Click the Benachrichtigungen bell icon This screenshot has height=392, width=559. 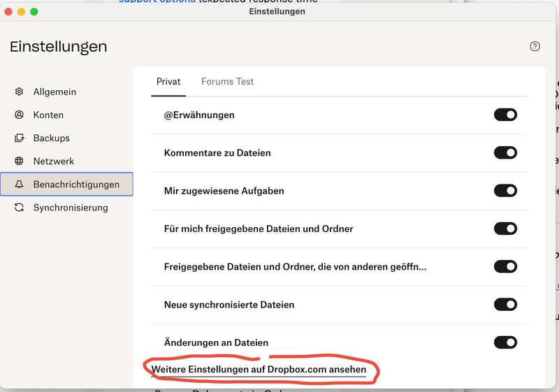point(20,184)
